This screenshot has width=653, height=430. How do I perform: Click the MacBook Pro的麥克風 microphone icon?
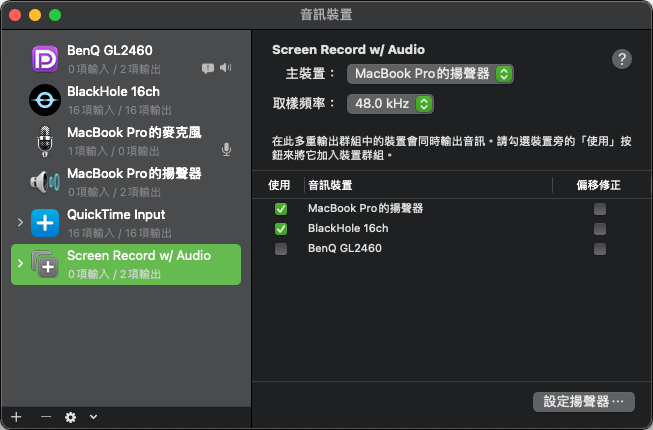pyautogui.click(x=45, y=141)
